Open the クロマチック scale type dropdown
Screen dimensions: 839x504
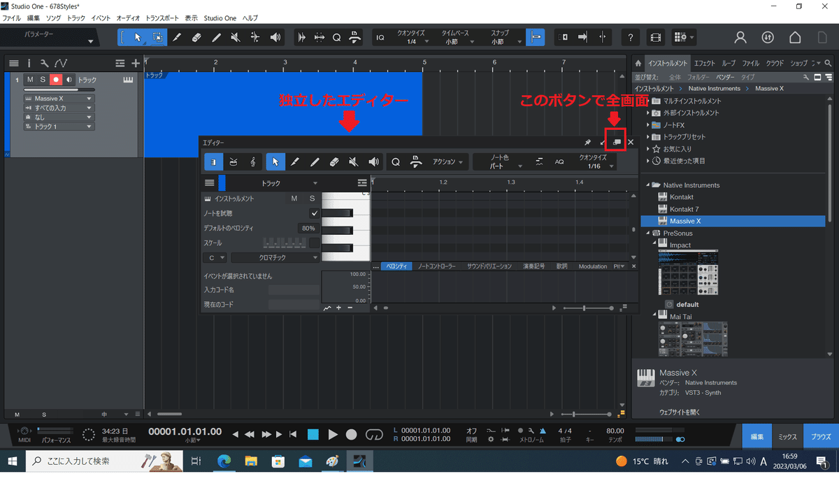point(275,257)
